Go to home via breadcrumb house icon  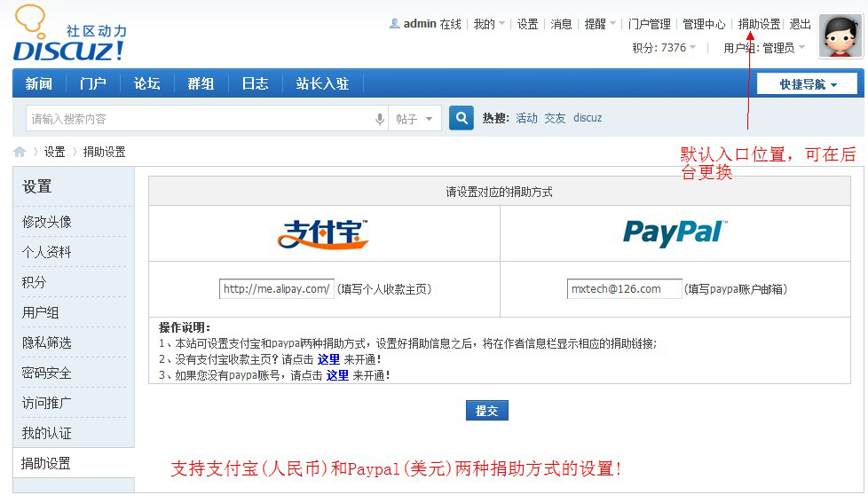(20, 152)
